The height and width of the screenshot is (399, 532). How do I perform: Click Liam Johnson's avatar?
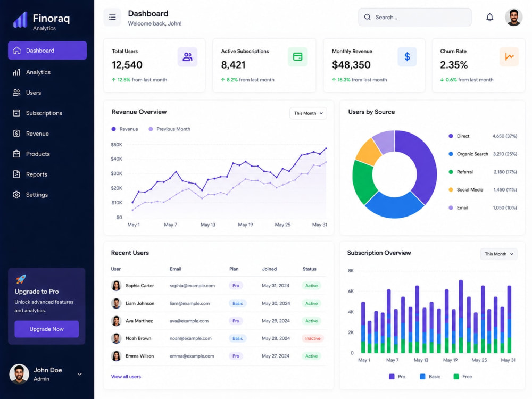coord(116,303)
